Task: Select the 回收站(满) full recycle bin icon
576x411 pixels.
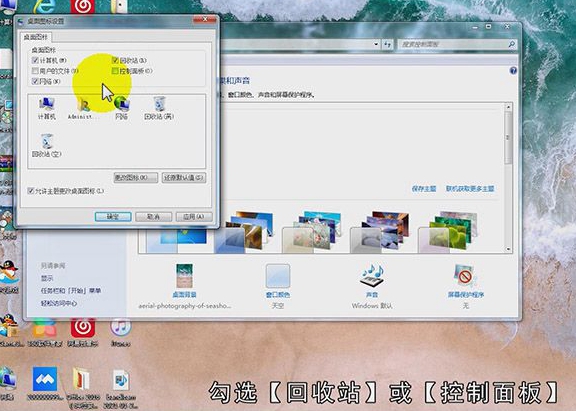Action: tap(159, 108)
